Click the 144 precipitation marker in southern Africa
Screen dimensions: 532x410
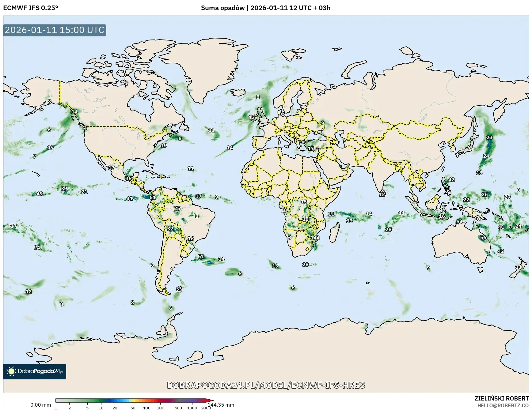(315, 238)
